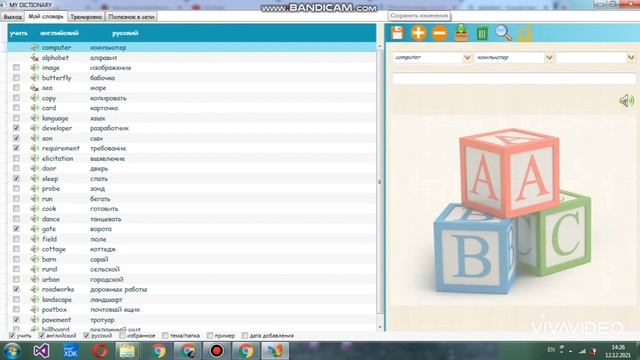Play sound for the word developer
The height and width of the screenshot is (360, 640).
tap(35, 128)
